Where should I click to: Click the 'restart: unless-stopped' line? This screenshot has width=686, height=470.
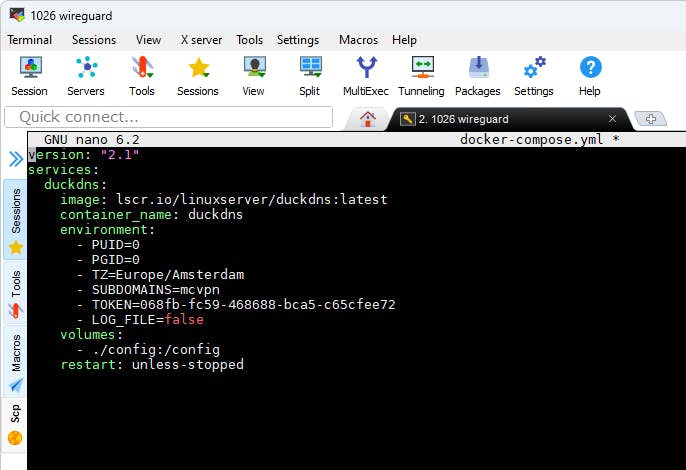(x=152, y=365)
